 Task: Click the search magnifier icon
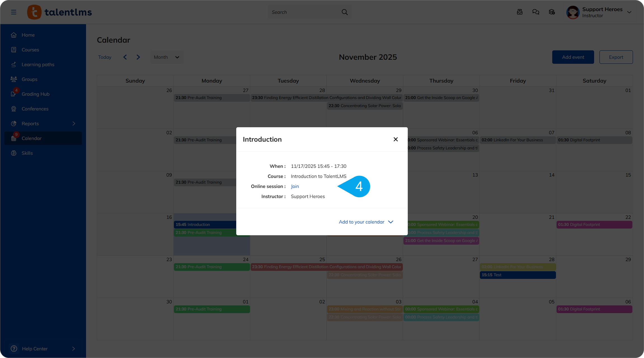[344, 12]
